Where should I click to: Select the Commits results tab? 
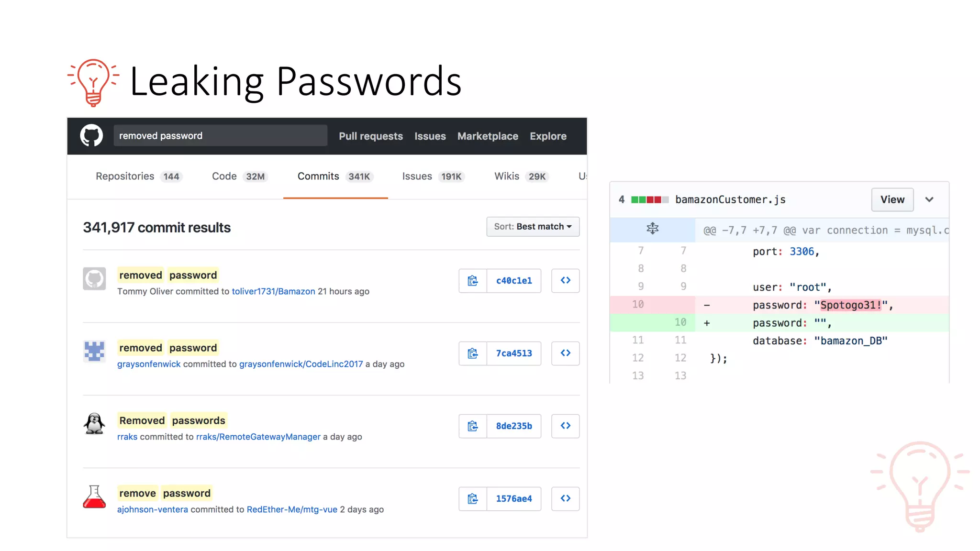[x=335, y=176]
